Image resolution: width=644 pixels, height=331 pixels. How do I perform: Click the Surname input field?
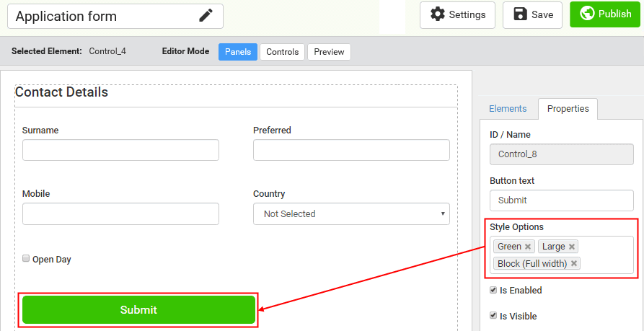coord(120,150)
